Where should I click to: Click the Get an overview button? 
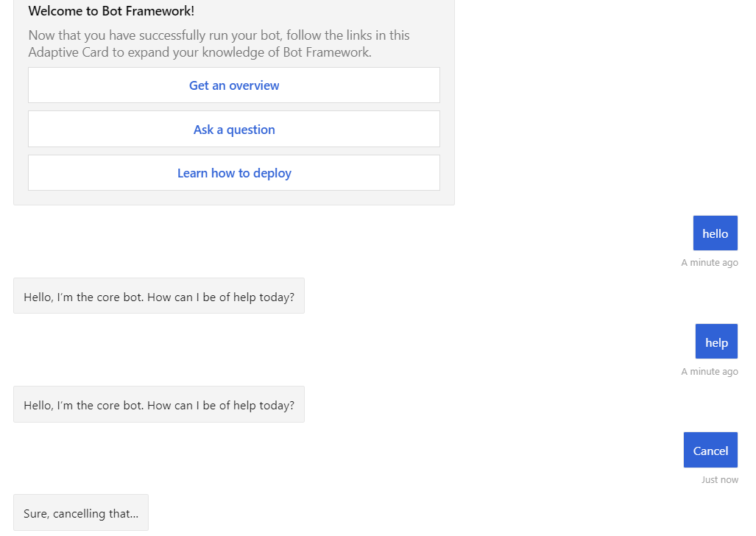(x=233, y=85)
